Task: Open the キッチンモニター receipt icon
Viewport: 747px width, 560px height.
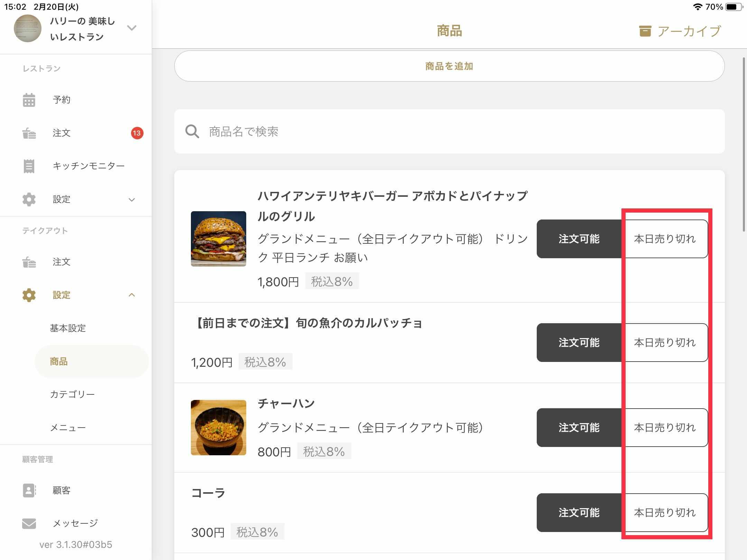Action: (29, 166)
